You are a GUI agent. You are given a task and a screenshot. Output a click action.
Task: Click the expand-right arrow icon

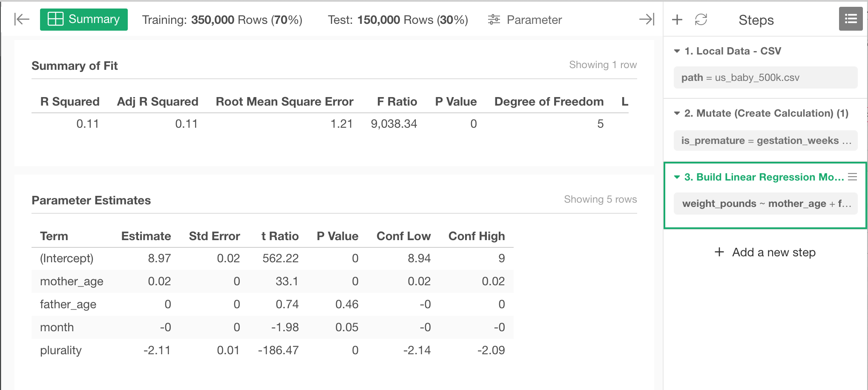click(x=647, y=19)
